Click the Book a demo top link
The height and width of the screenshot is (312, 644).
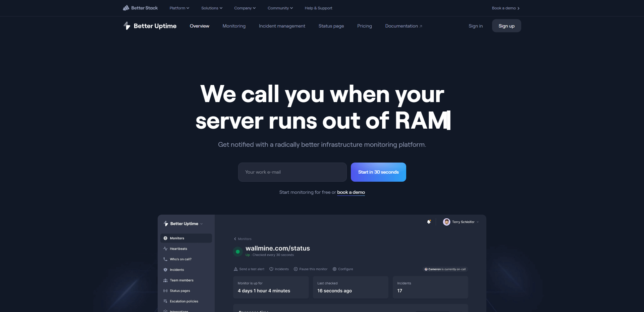pyautogui.click(x=505, y=8)
